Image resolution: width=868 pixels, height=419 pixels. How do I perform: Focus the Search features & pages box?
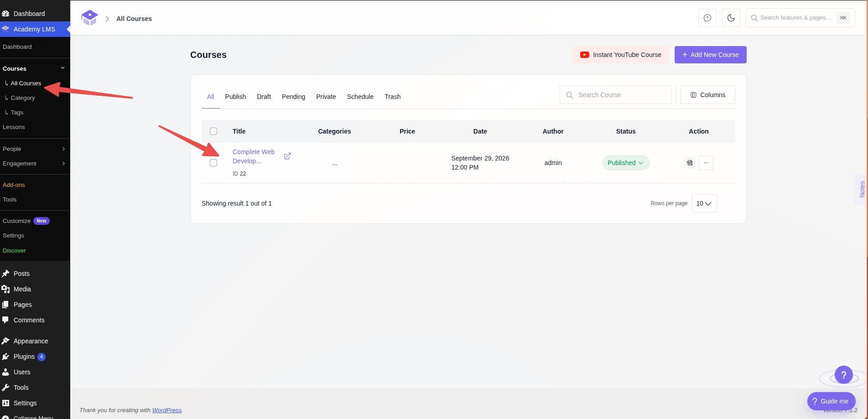coord(800,18)
